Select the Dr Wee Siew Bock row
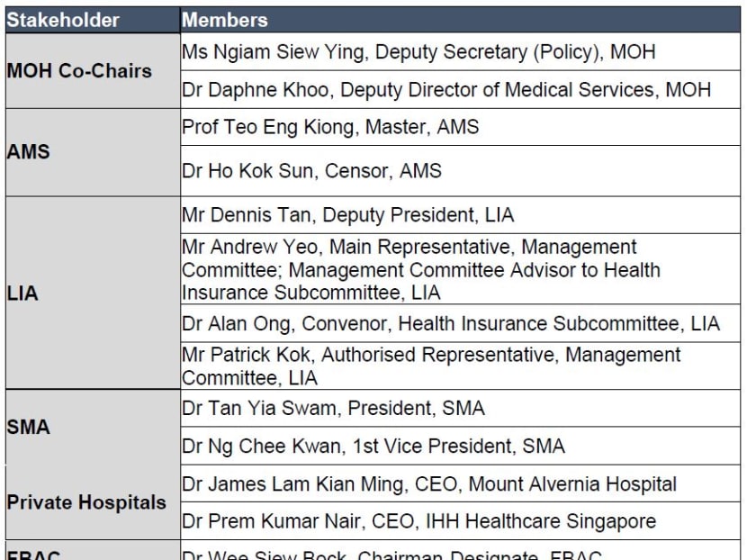The width and height of the screenshot is (747, 560). pos(460,551)
